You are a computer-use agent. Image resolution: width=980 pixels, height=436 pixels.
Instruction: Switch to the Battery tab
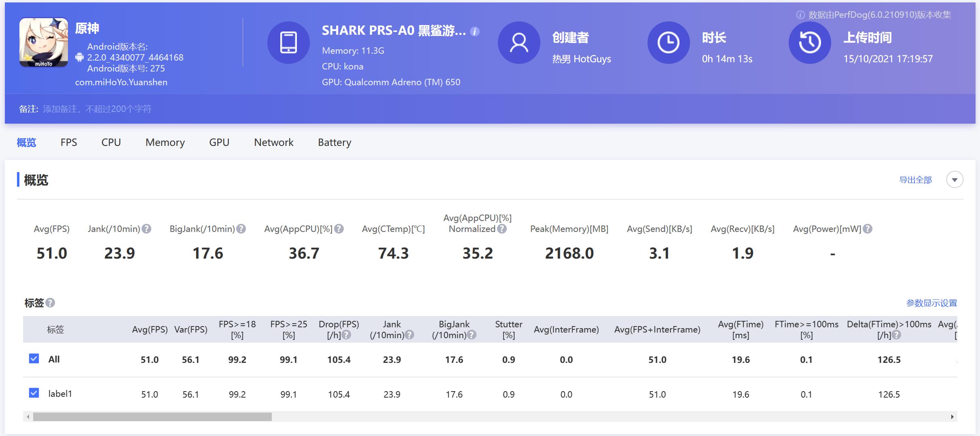[334, 143]
